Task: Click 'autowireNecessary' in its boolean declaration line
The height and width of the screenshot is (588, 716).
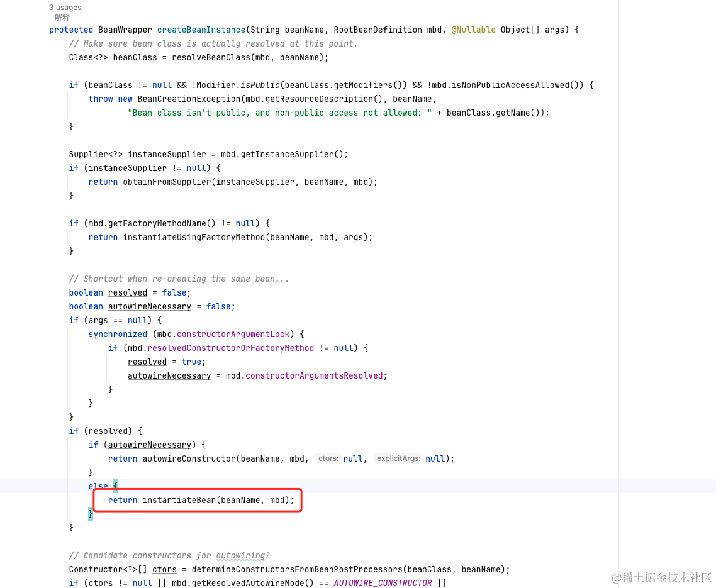Action: 150,306
